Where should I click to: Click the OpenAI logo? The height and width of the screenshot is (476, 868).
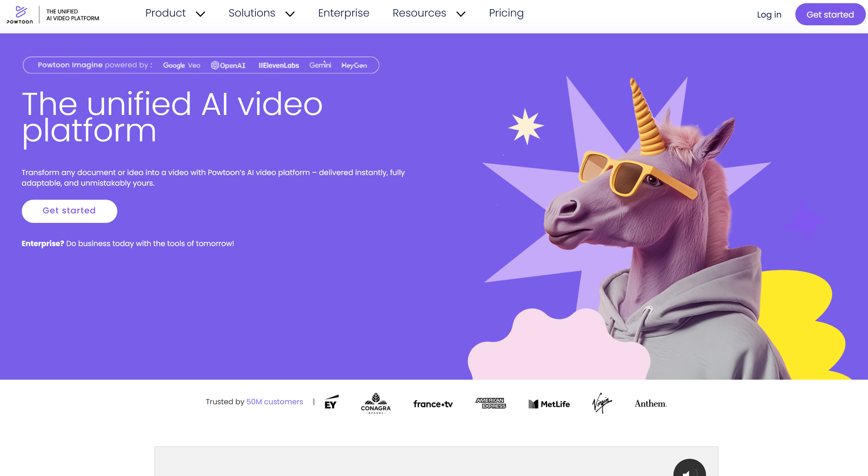228,65
